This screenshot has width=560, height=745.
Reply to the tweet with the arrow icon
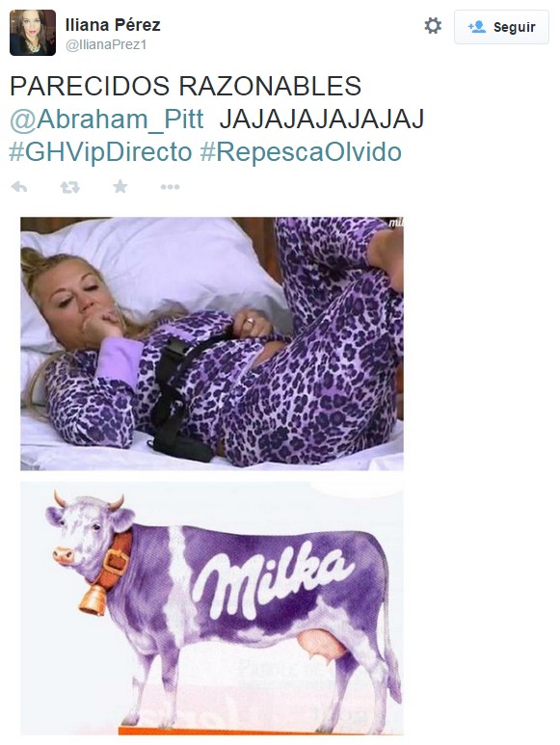pos(19,187)
